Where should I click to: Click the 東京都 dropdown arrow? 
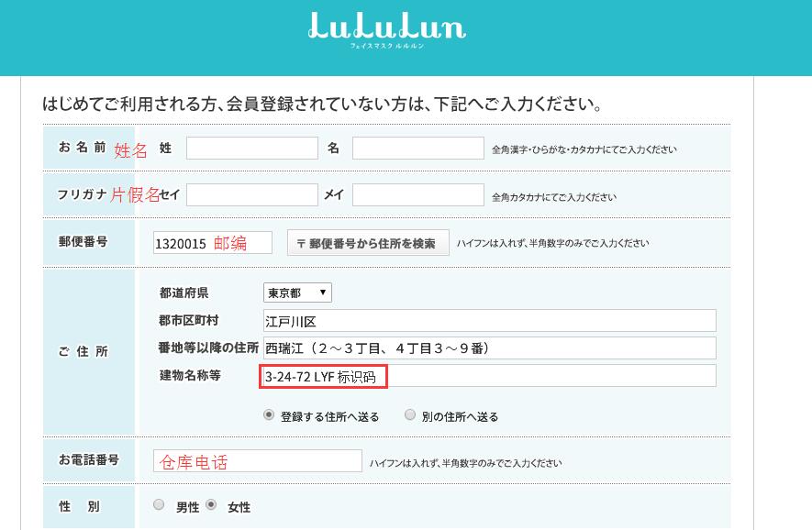click(322, 293)
